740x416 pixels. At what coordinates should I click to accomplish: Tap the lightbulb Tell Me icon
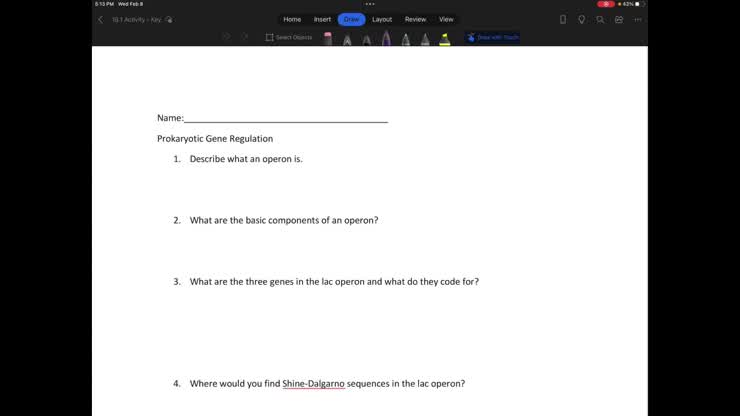[581, 19]
